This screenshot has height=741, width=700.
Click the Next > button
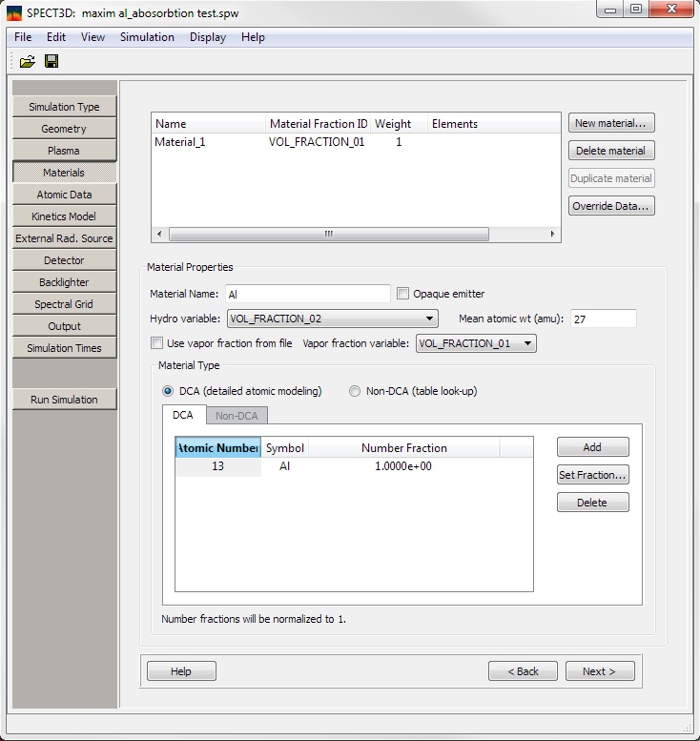tap(598, 671)
